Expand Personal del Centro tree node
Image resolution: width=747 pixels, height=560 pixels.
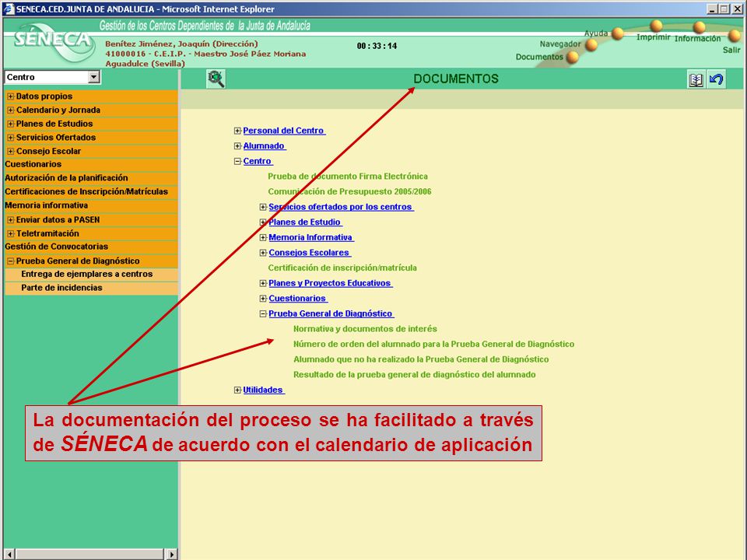[x=237, y=131]
